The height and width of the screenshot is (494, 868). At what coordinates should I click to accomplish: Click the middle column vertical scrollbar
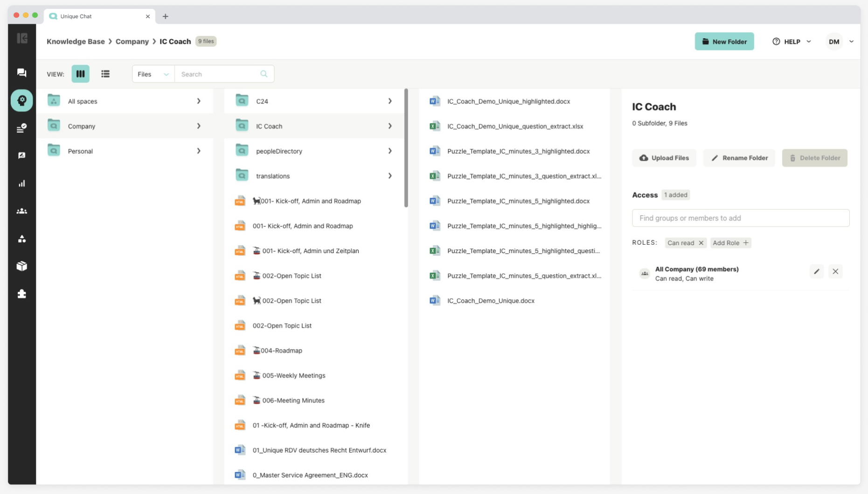[x=406, y=148]
